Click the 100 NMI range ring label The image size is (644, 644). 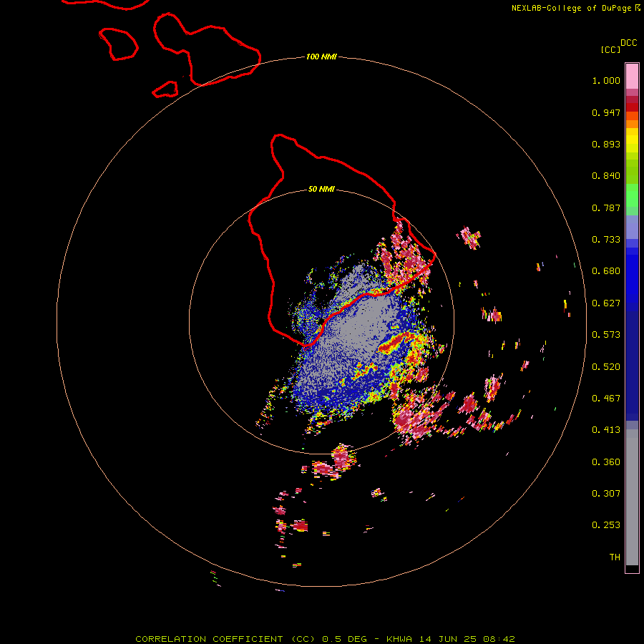(x=321, y=57)
